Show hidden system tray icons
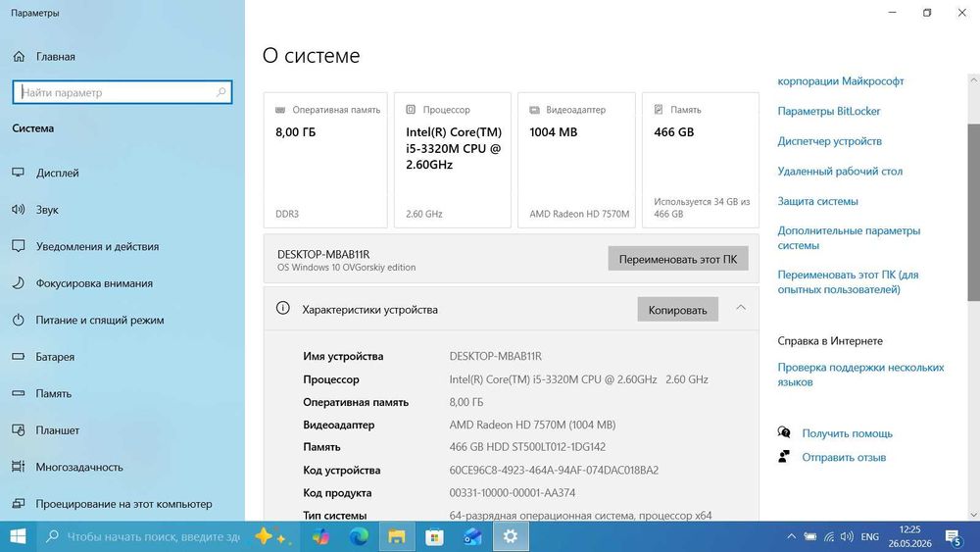980x552 pixels. click(x=791, y=536)
